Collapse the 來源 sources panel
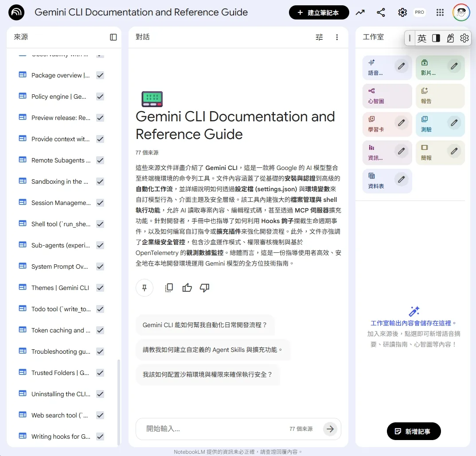Viewport: 476px width, 456px height. pos(113,37)
